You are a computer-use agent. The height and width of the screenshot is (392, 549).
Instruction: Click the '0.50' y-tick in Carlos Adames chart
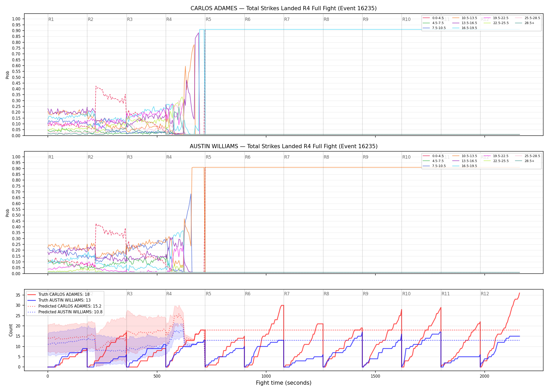pos(16,77)
